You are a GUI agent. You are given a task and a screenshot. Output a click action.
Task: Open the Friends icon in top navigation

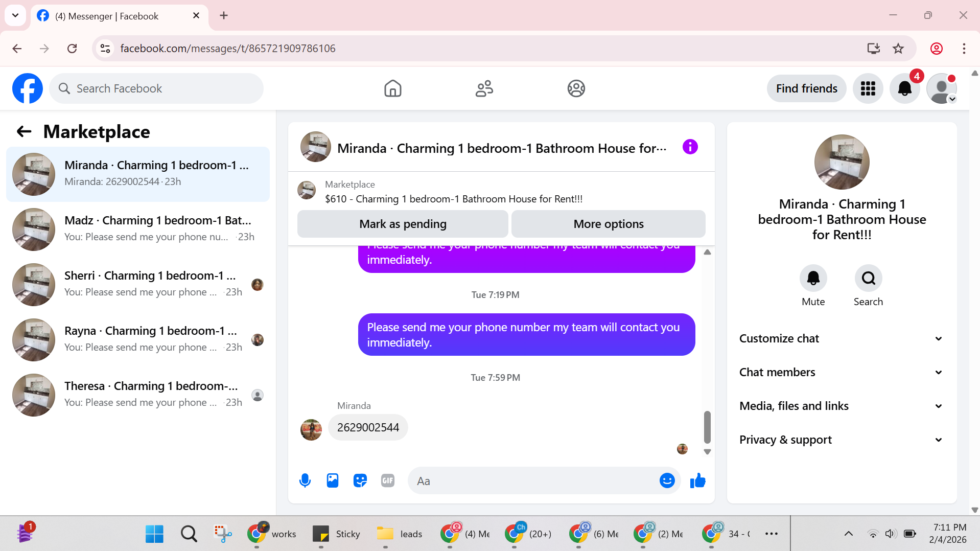click(484, 88)
